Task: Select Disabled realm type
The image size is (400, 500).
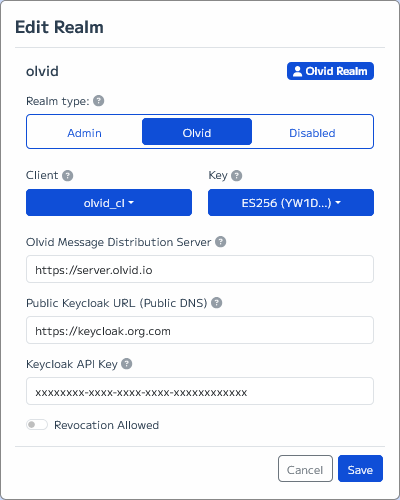Action: (312, 133)
